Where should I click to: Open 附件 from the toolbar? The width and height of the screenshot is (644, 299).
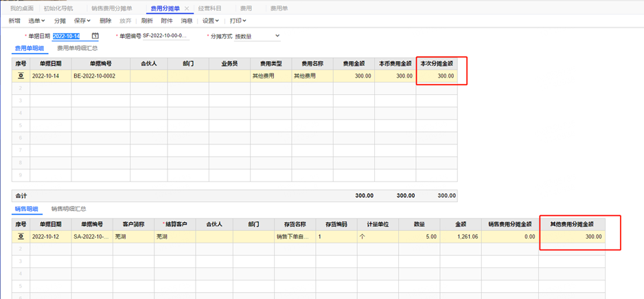(167, 21)
